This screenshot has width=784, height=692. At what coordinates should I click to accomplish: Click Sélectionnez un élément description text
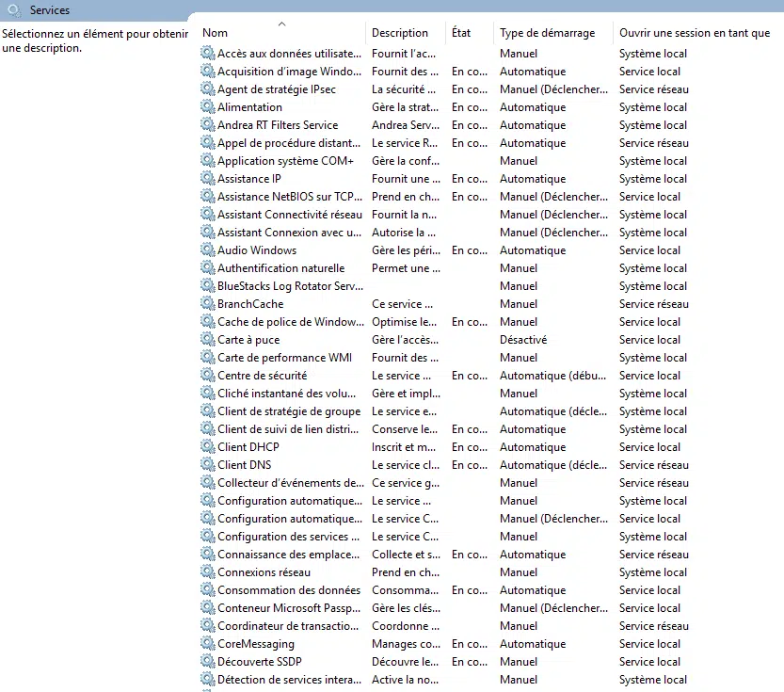click(95, 41)
